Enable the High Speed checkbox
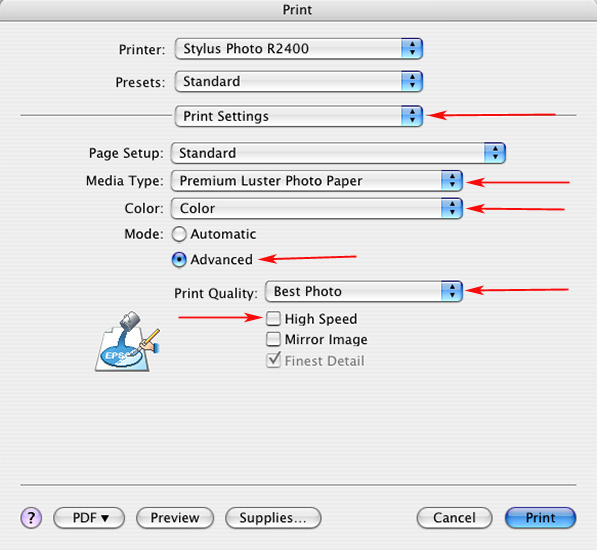The width and height of the screenshot is (597, 550). click(273, 319)
